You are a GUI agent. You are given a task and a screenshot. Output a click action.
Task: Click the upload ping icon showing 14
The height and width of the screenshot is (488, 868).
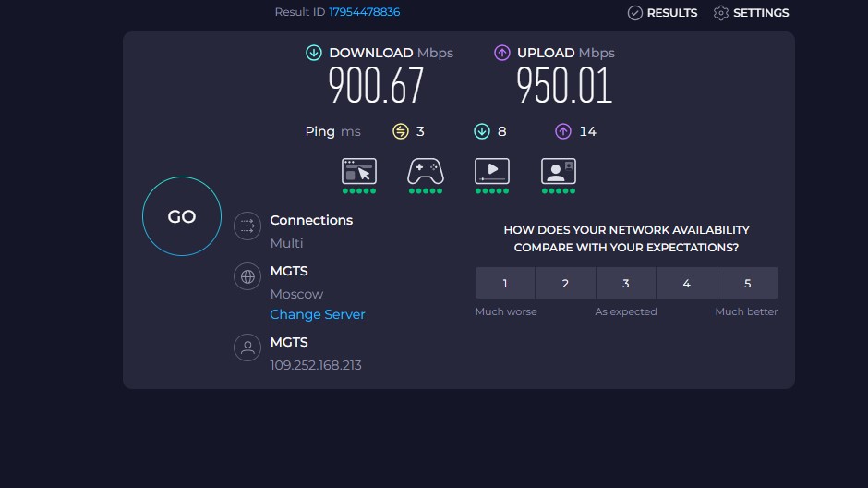[x=563, y=131]
